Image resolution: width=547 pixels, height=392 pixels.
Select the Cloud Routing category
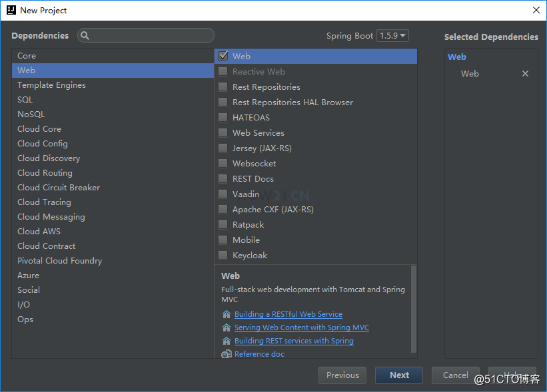tap(113, 173)
